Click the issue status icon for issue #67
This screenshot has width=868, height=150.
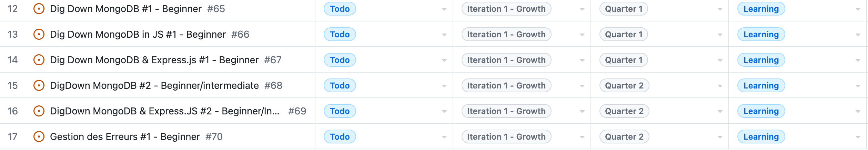tap(39, 60)
